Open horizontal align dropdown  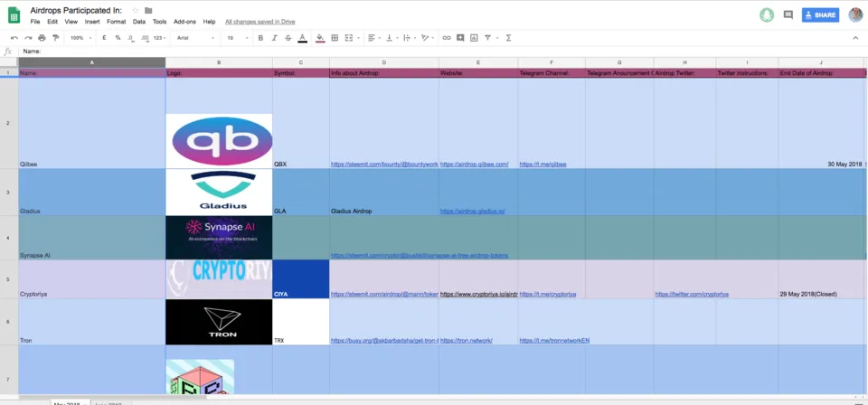click(x=373, y=38)
